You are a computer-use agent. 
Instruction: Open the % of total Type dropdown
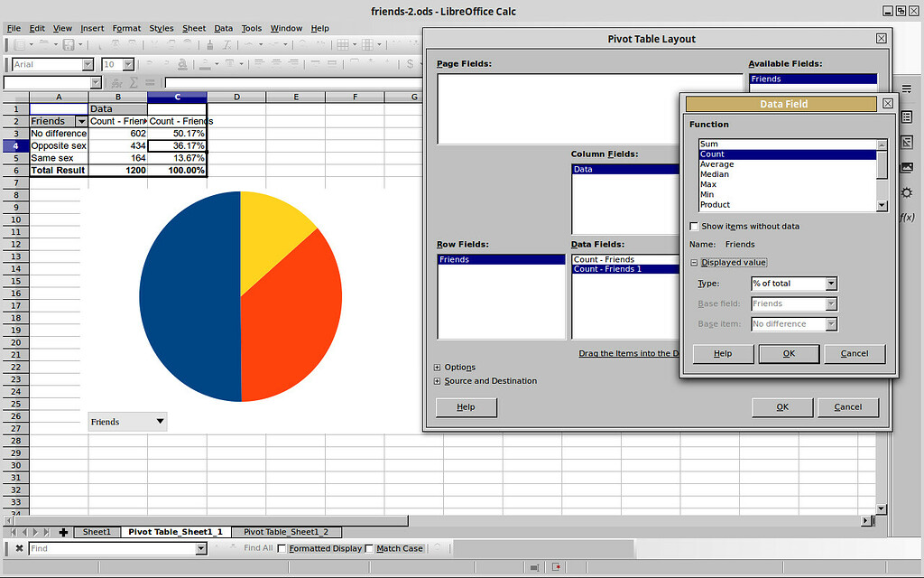click(x=830, y=284)
